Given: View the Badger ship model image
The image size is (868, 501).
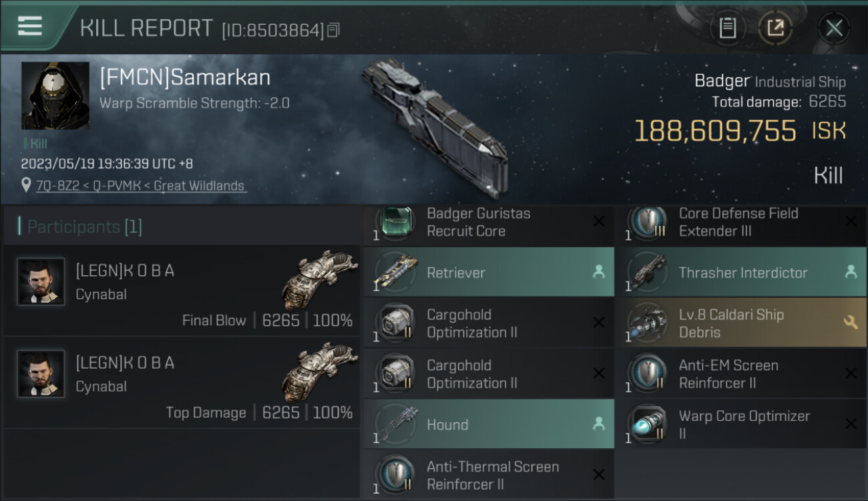Looking at the screenshot, I should (x=435, y=127).
